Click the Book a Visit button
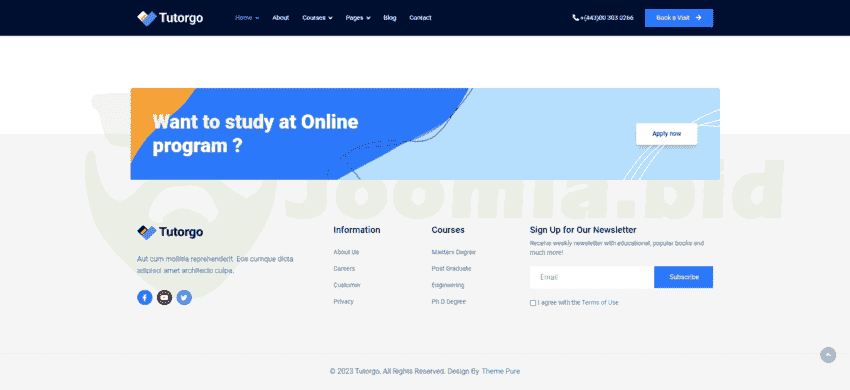The height and width of the screenshot is (390, 850). 679,18
